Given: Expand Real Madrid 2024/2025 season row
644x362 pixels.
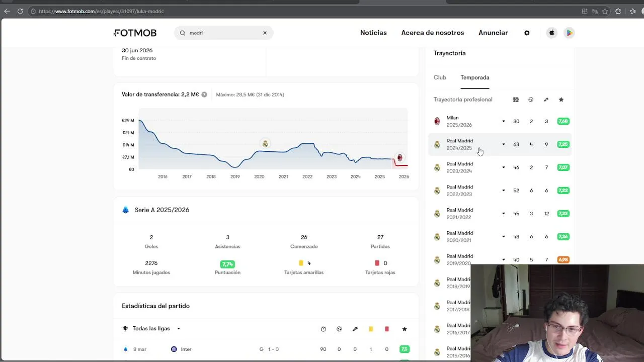Looking at the screenshot, I should point(503,144).
